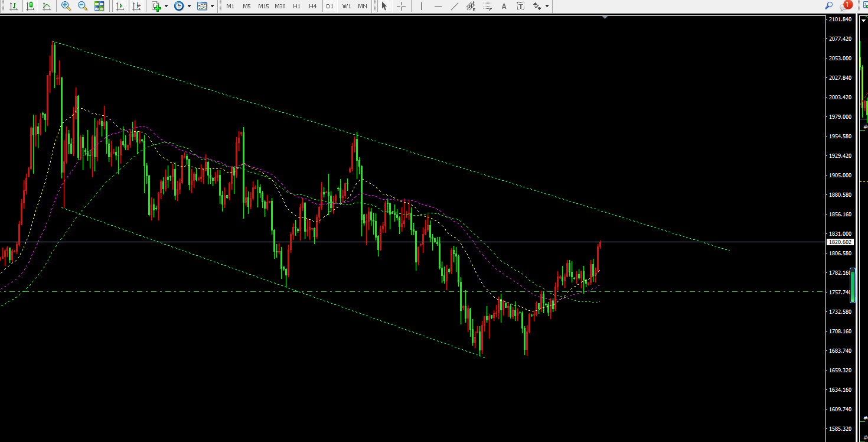Switch chart to bar chart display

(13, 6)
